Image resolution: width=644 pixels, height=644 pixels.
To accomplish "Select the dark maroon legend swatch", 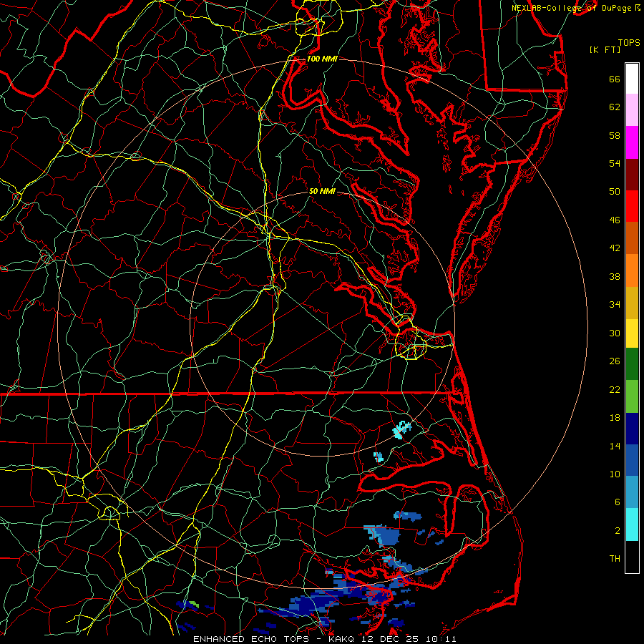I will 632,174.
